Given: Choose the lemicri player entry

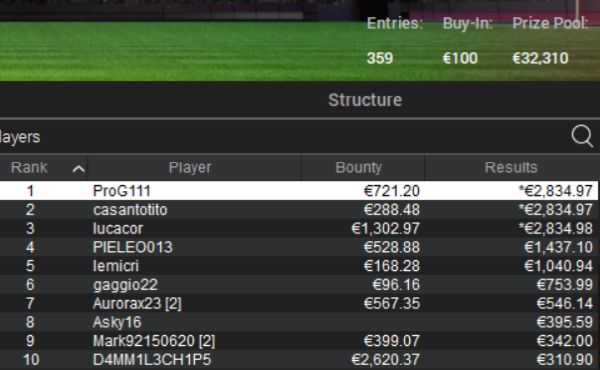Looking at the screenshot, I should (x=299, y=266).
